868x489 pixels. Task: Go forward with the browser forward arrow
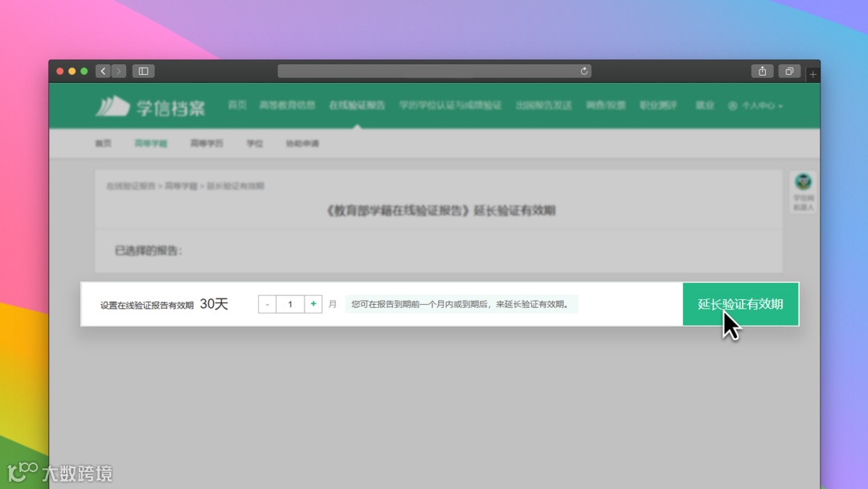click(118, 71)
